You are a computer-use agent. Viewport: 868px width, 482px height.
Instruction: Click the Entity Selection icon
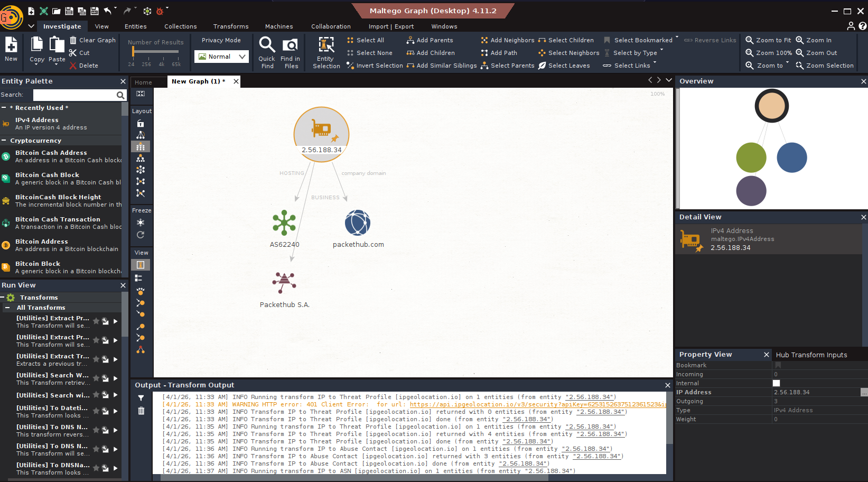click(326, 52)
